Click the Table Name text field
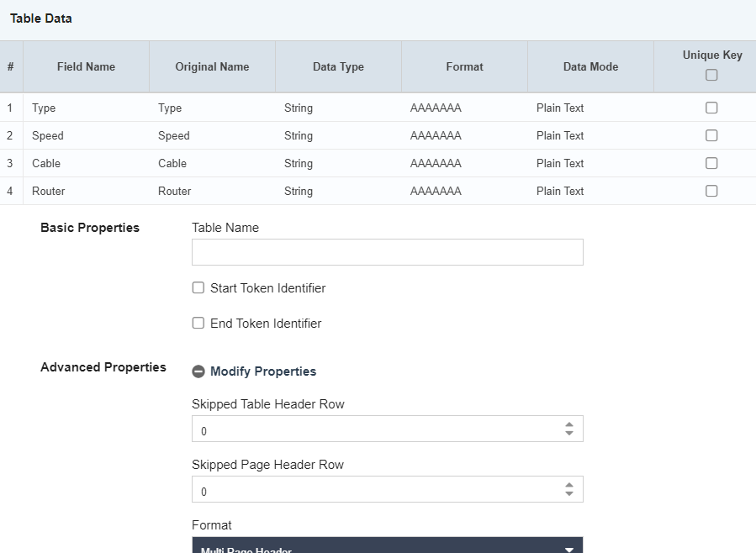 click(387, 252)
